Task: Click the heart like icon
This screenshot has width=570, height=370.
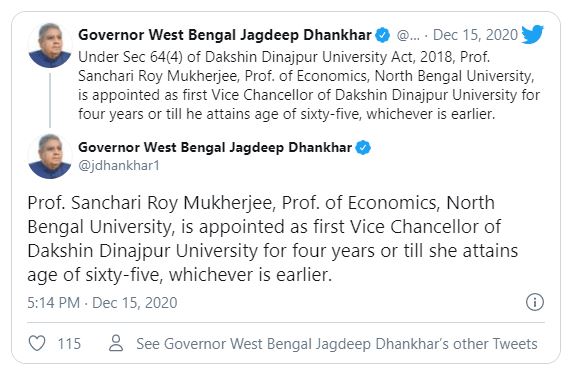Action: point(37,343)
